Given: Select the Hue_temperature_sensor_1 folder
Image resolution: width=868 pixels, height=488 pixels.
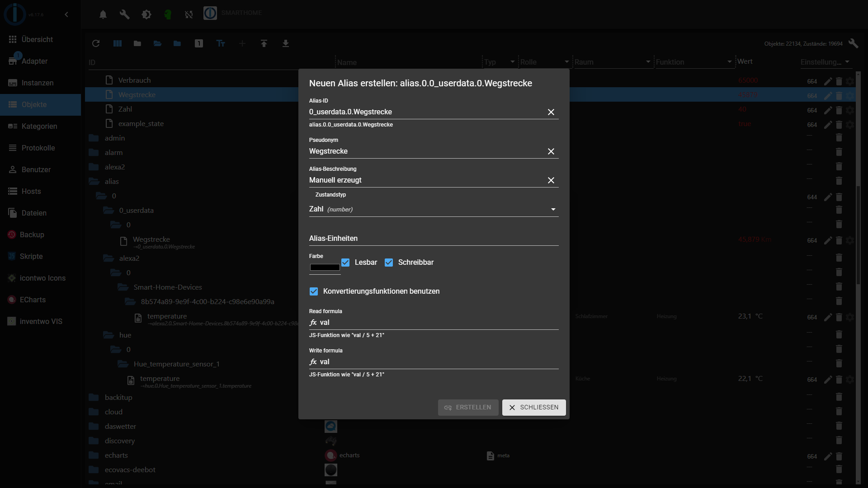Looking at the screenshot, I should 176,364.
